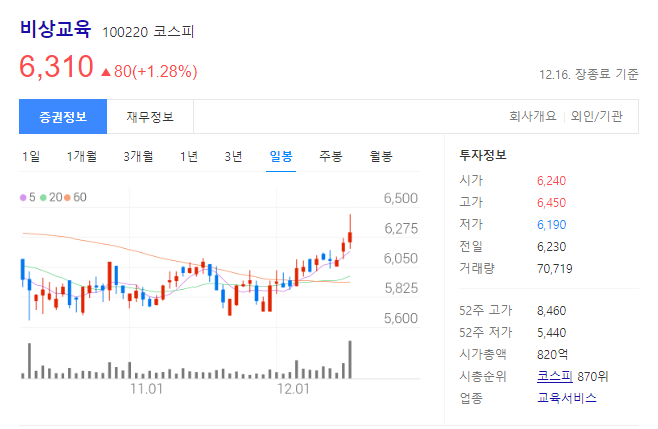This screenshot has height=429, width=658.
Task: Click the 12.01 date axis label
Action: [x=293, y=389]
